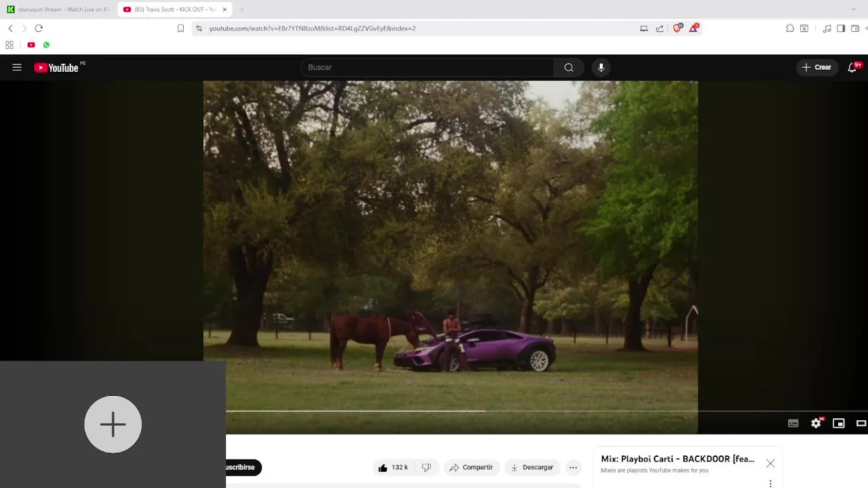Open a new browser tab

coord(242,9)
